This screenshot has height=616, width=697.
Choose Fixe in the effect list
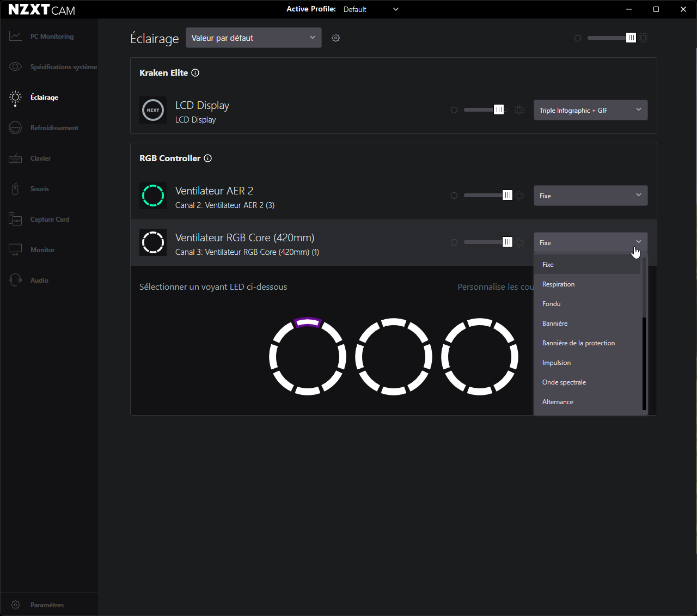[588, 265]
